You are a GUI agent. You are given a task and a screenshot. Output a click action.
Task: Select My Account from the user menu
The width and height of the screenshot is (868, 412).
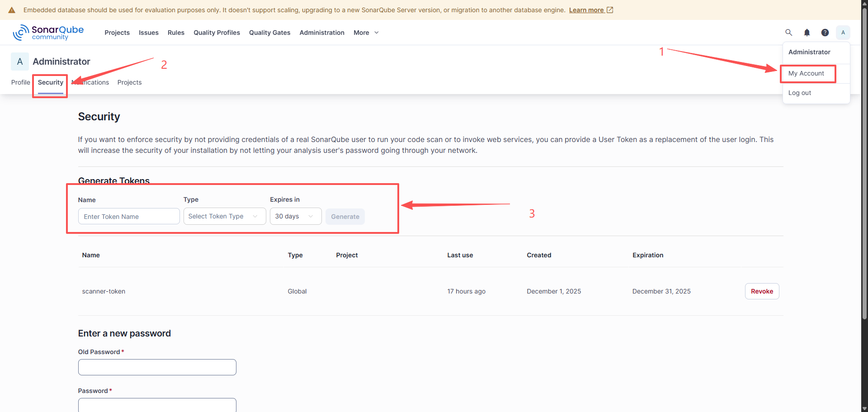coord(806,73)
